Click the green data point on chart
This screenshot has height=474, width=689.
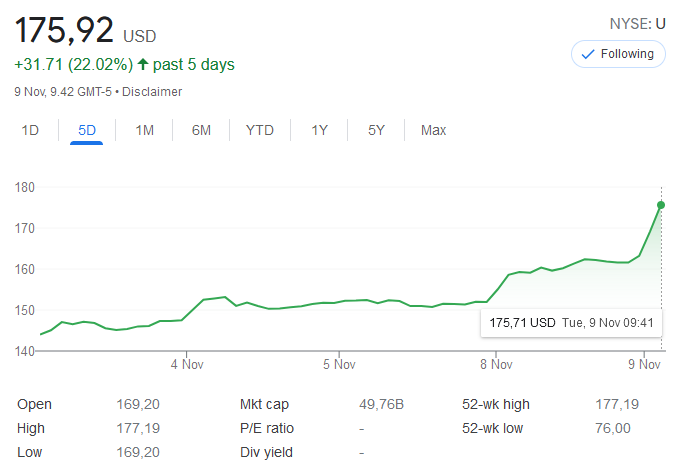(x=661, y=205)
